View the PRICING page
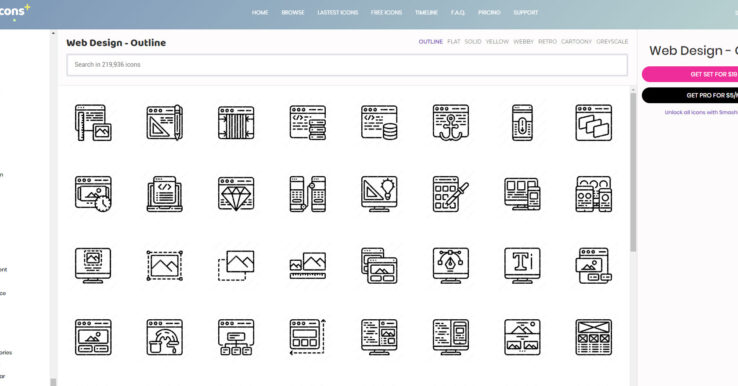The width and height of the screenshot is (738, 386). 489,13
